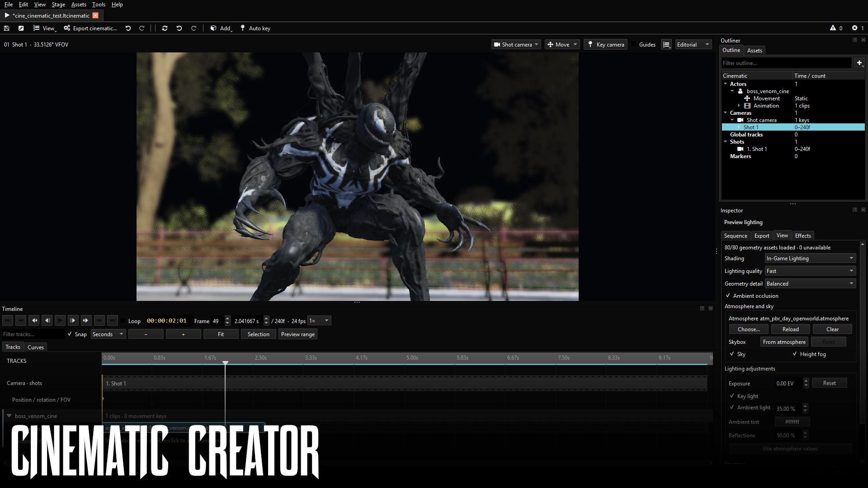Go to next keyframe
This screenshot has width=868, height=488.
coord(85,320)
